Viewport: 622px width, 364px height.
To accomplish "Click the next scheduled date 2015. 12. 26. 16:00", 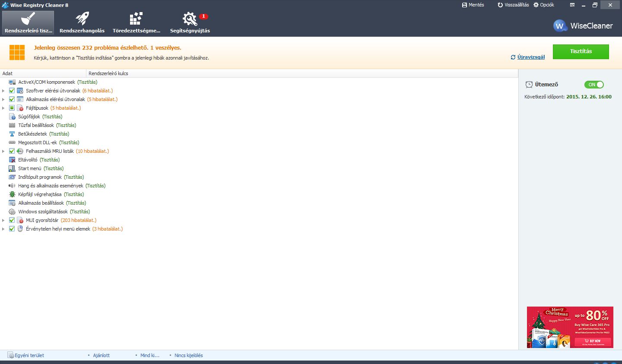I will click(589, 97).
